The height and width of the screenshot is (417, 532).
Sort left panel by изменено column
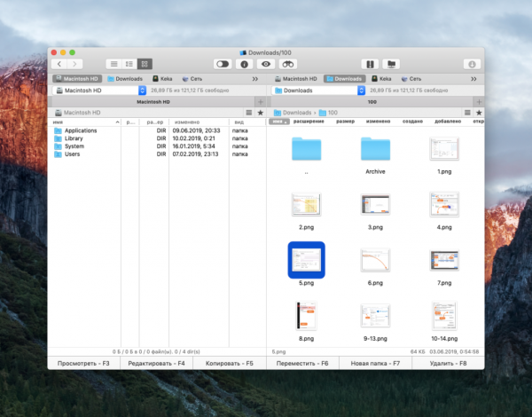(199, 122)
